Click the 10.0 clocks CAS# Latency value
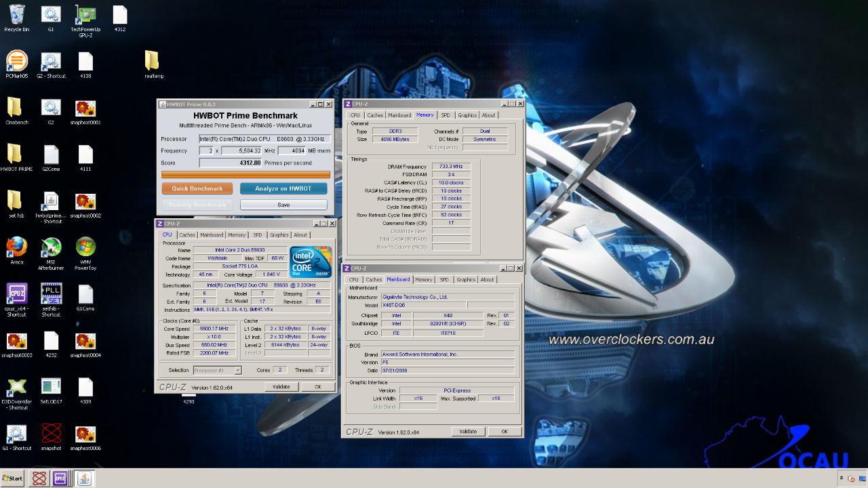 (451, 182)
